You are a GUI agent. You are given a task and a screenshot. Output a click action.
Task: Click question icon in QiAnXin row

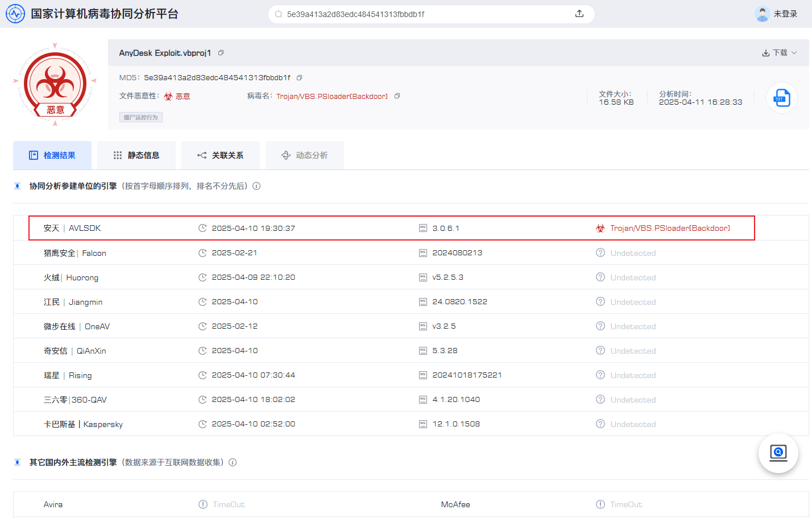600,350
